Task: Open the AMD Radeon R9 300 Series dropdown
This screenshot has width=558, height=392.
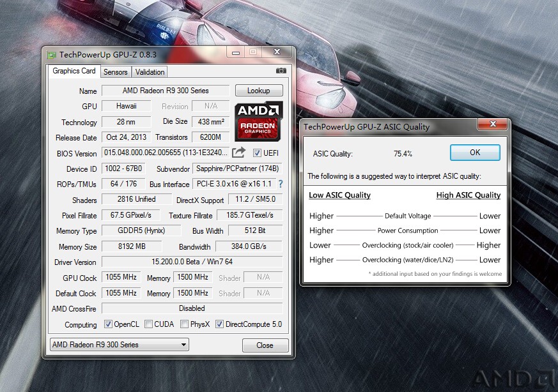Action: click(x=120, y=344)
